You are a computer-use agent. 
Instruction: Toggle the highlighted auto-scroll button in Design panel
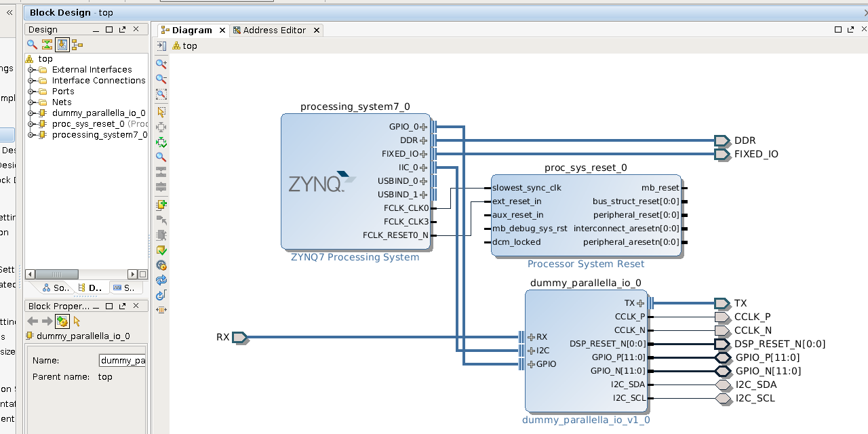(x=62, y=45)
